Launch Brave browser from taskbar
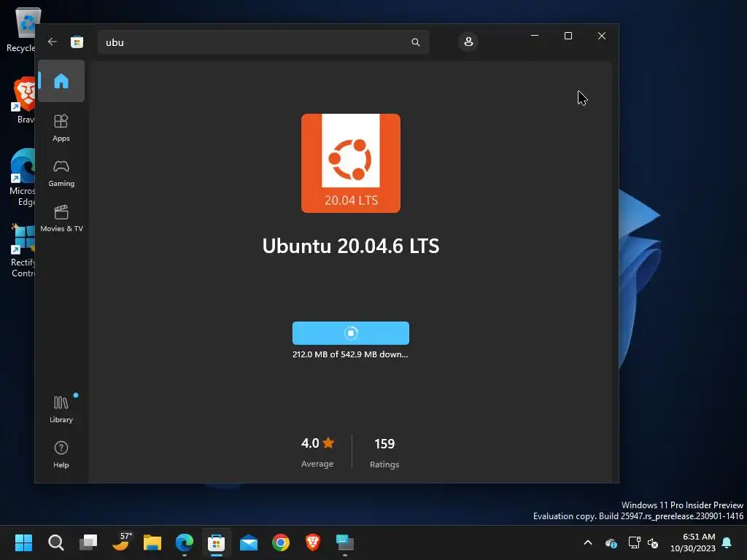 pos(312,542)
